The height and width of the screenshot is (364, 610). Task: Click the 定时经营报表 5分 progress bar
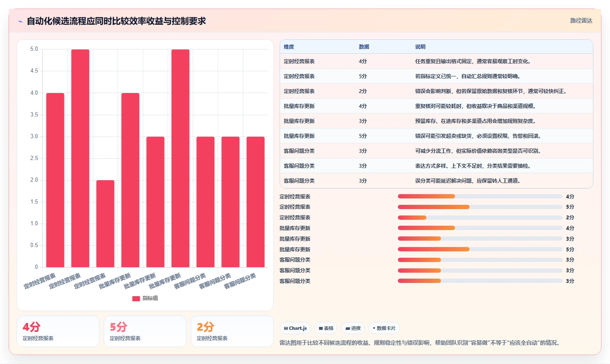480,207
